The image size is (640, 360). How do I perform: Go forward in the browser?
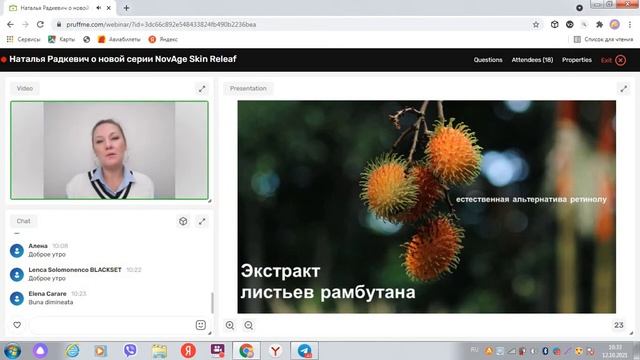(x=25, y=24)
